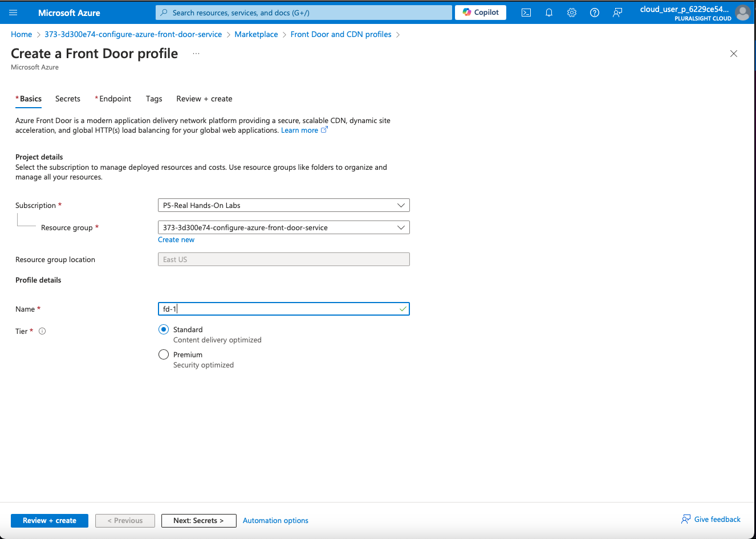The height and width of the screenshot is (539, 756).
Task: Focus the search resources box
Action: coord(304,13)
